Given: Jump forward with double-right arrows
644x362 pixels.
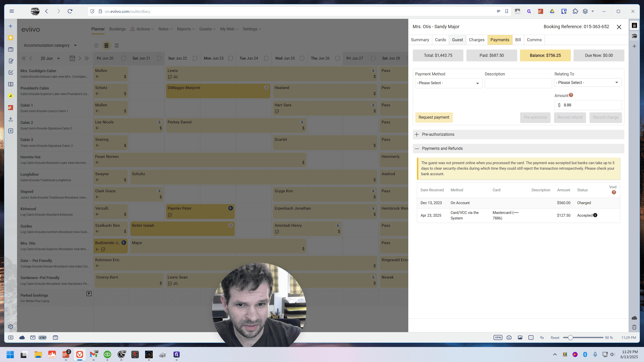Looking at the screenshot, I should tap(87, 58).
